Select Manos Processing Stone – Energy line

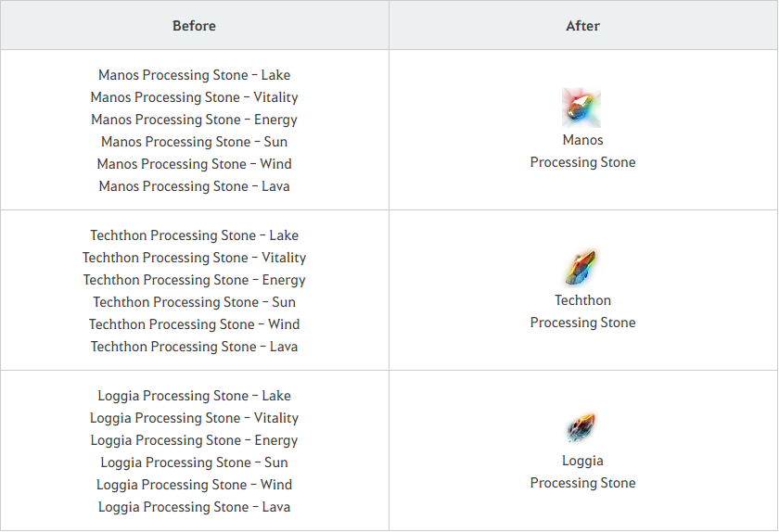coord(194,120)
